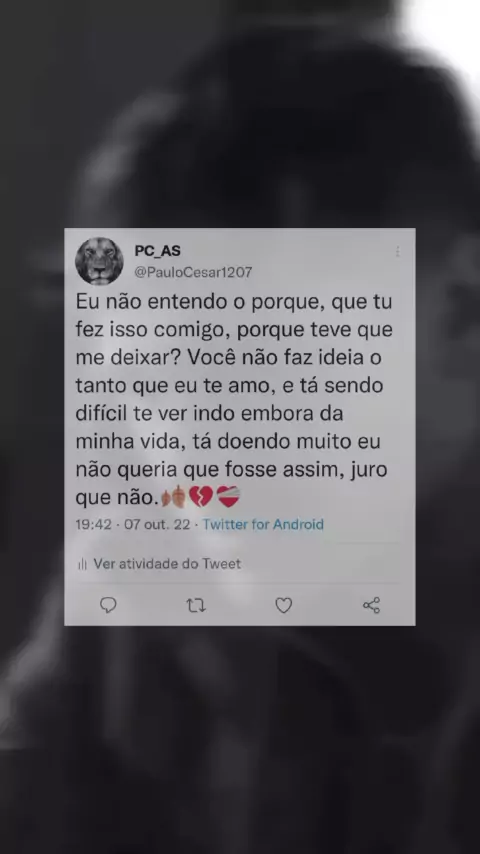The height and width of the screenshot is (854, 480).
Task: Select the bandaged heart emoji
Action: (x=228, y=497)
